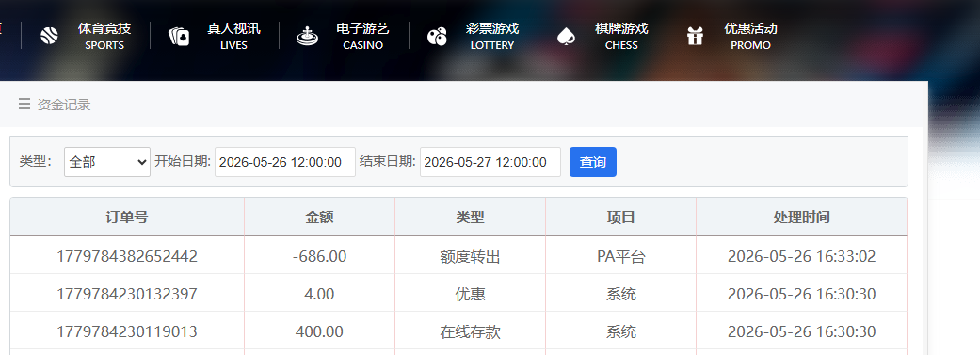Click the lottery balls icon

tap(437, 36)
